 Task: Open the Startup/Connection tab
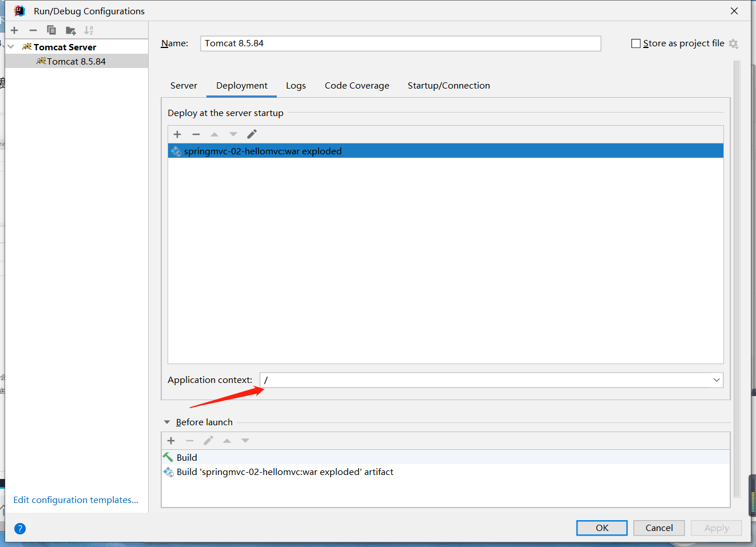point(449,86)
